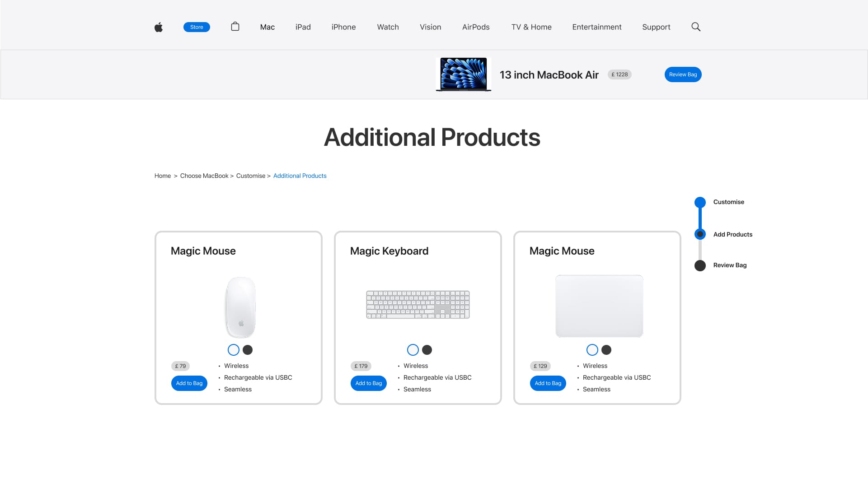
Task: Choose black colour for £ 129 product
Action: pos(606,350)
